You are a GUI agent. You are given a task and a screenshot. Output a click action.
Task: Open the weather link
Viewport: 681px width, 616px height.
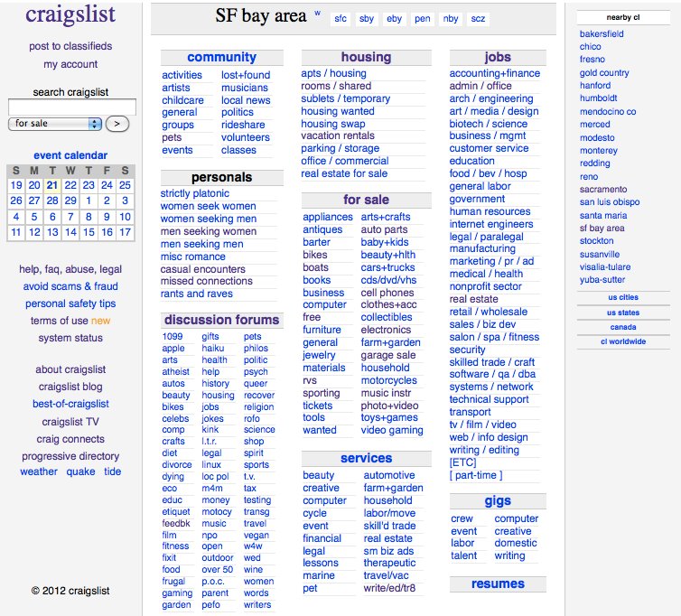39,471
